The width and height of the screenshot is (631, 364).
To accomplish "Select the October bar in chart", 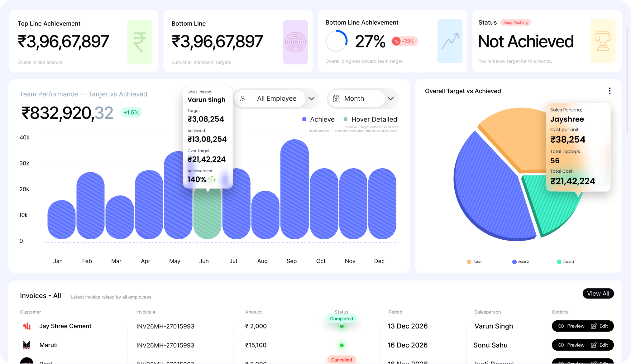I will (324, 204).
